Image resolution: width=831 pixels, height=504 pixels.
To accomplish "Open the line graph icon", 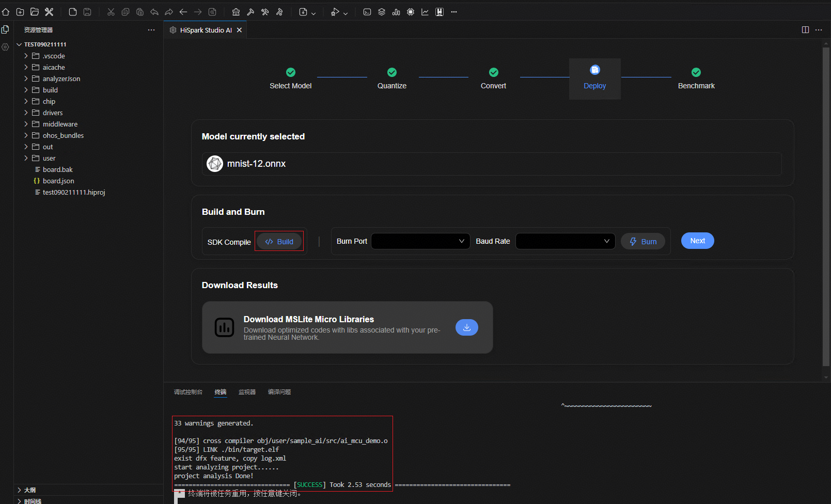I will [x=425, y=12].
